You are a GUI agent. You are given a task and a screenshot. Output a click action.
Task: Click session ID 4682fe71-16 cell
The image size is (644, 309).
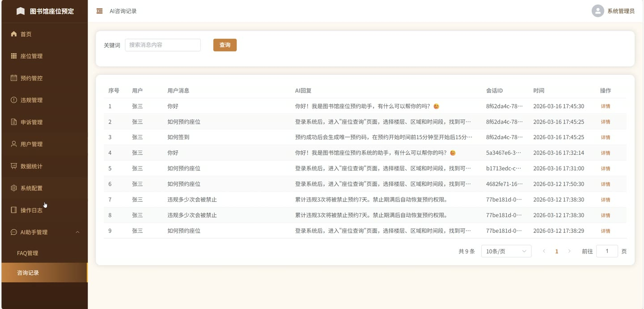[x=504, y=184]
